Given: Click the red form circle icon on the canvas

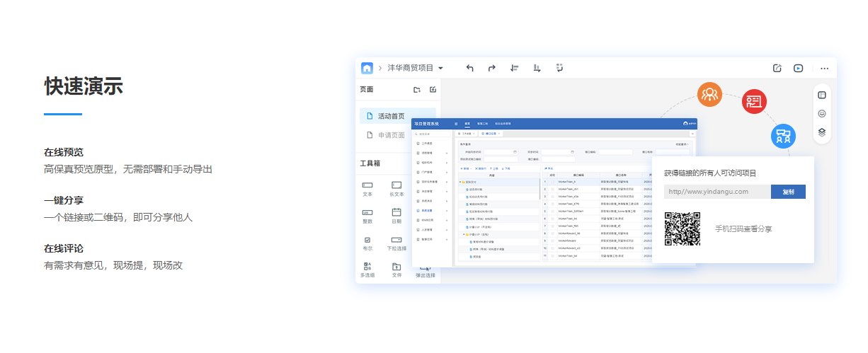Looking at the screenshot, I should (754, 102).
